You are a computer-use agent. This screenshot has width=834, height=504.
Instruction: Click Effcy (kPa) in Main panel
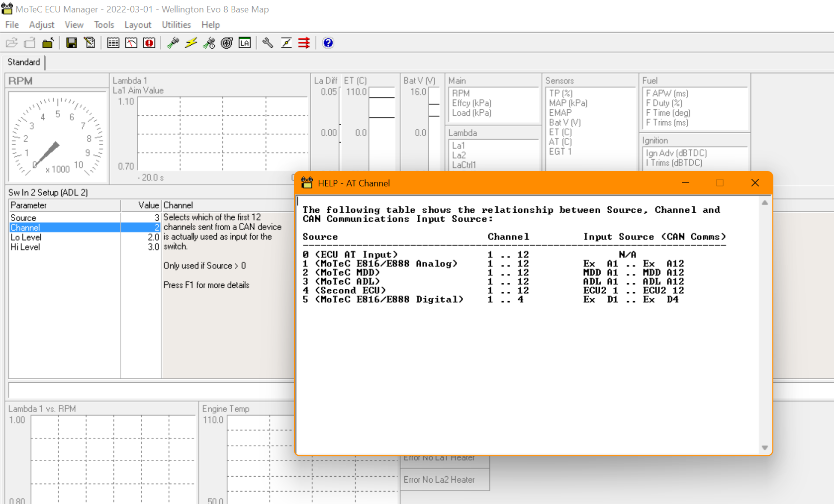tap(471, 103)
